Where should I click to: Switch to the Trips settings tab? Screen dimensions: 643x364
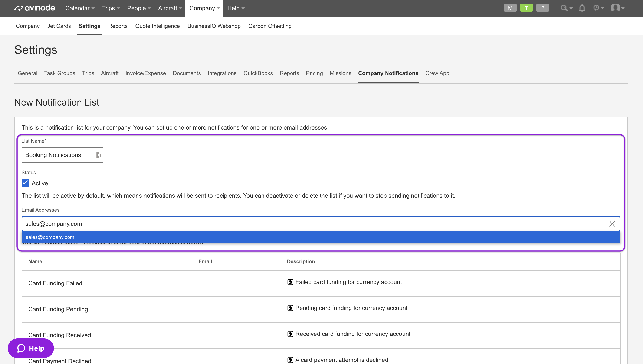click(x=88, y=73)
